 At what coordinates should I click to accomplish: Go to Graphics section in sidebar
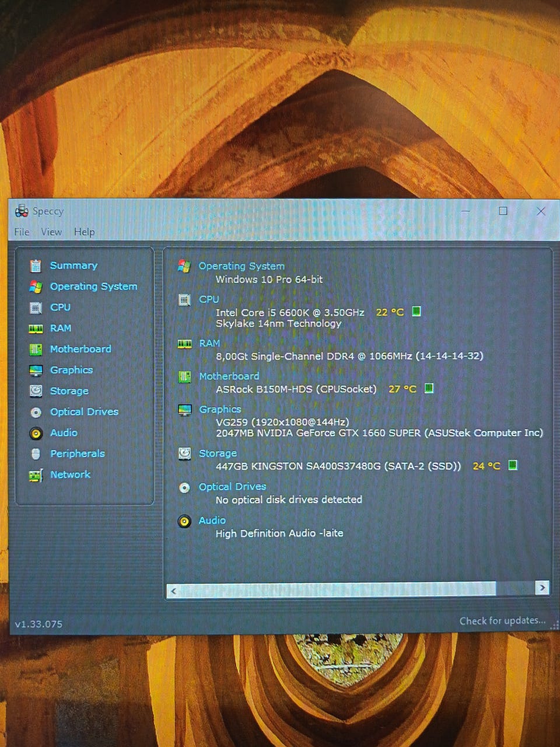[71, 370]
